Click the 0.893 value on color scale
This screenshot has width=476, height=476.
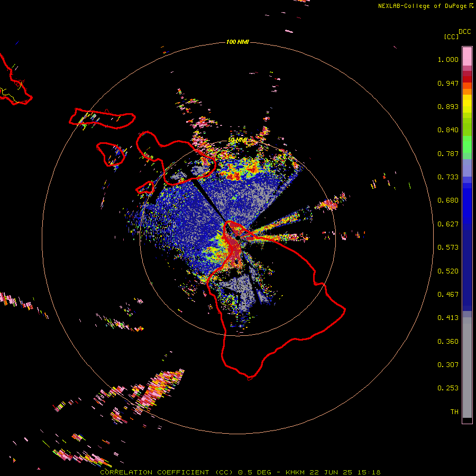pyautogui.click(x=448, y=106)
